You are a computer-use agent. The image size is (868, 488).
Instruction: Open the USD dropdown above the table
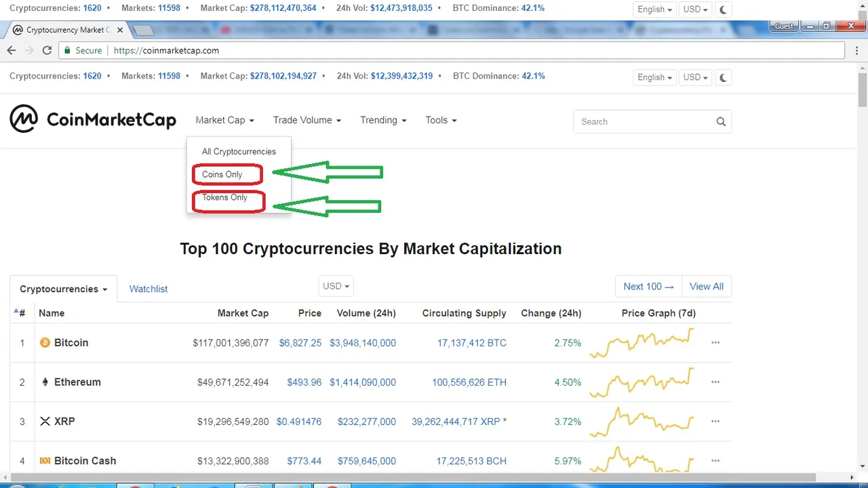tap(336, 286)
